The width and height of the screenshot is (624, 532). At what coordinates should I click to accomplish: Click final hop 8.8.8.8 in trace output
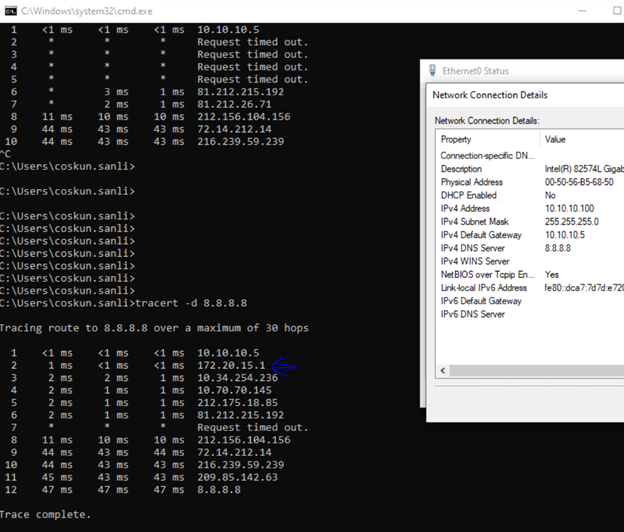point(219,489)
